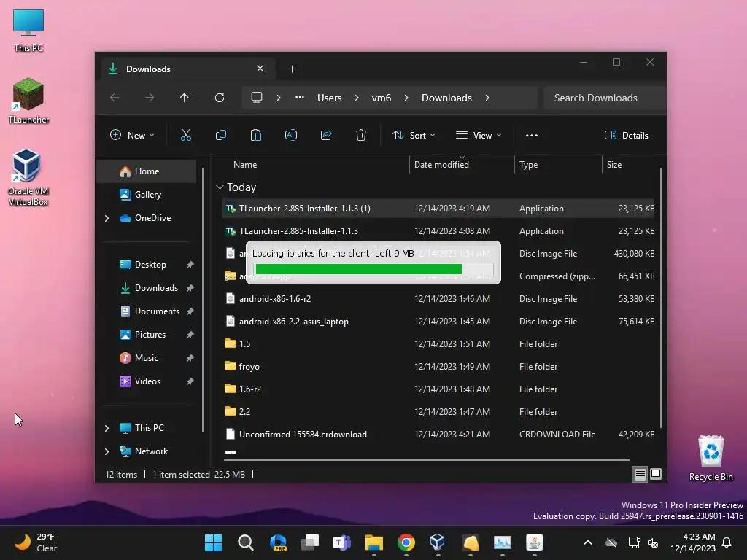Switch to details list view layout
This screenshot has width=747, height=560.
[x=640, y=474]
